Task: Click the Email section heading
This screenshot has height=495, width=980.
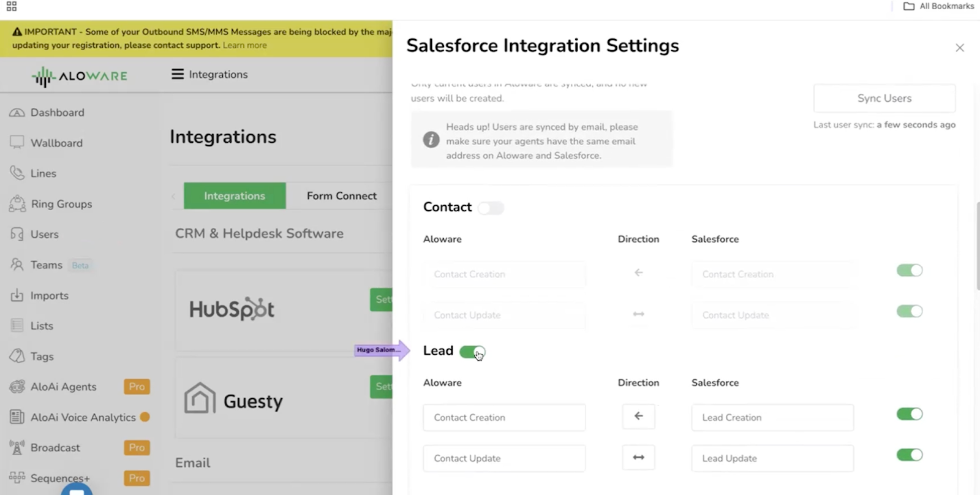Action: click(192, 463)
